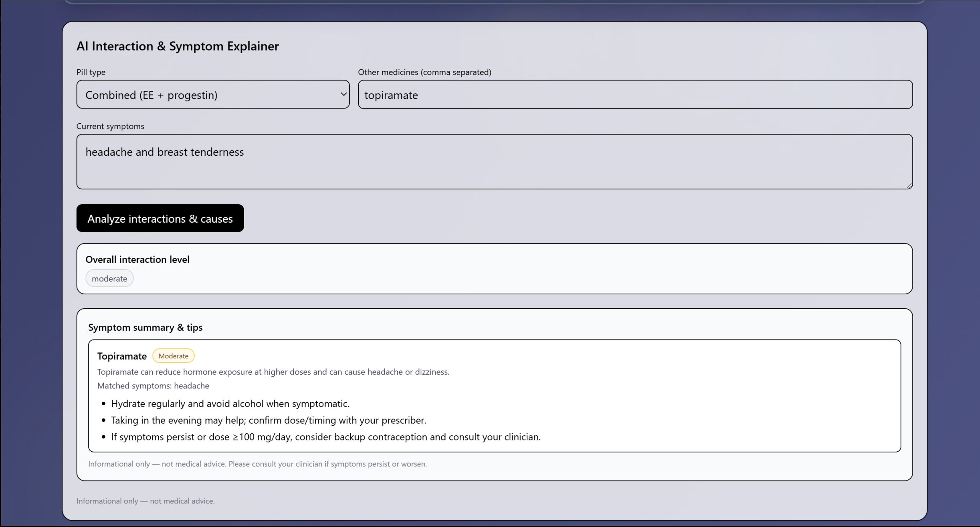Click the dropdown chevron arrow
The width and height of the screenshot is (980, 527).
343,95
